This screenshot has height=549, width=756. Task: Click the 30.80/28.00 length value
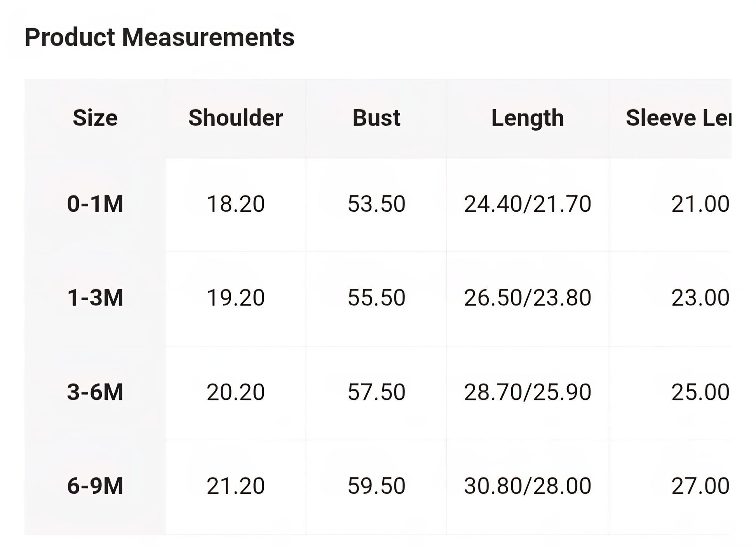[x=528, y=486]
